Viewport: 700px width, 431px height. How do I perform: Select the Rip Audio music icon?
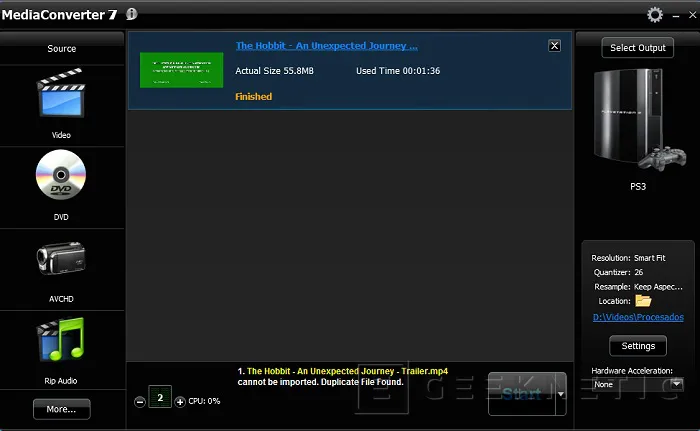click(x=61, y=339)
